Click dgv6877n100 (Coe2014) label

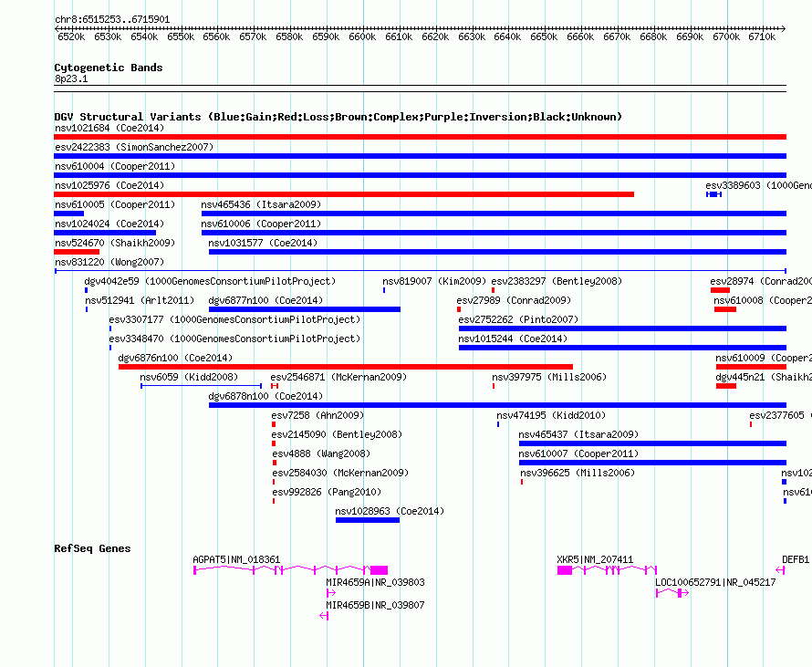265,300
